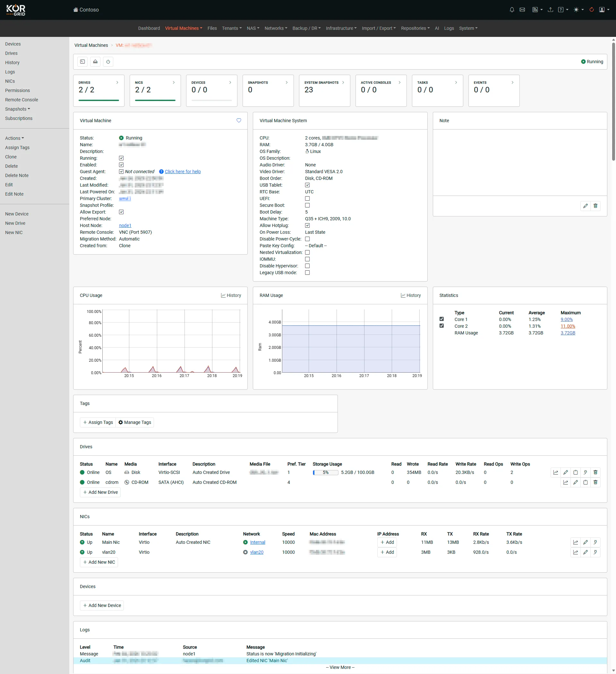616x674 pixels.
Task: Open the AI menu item
Action: [437, 28]
